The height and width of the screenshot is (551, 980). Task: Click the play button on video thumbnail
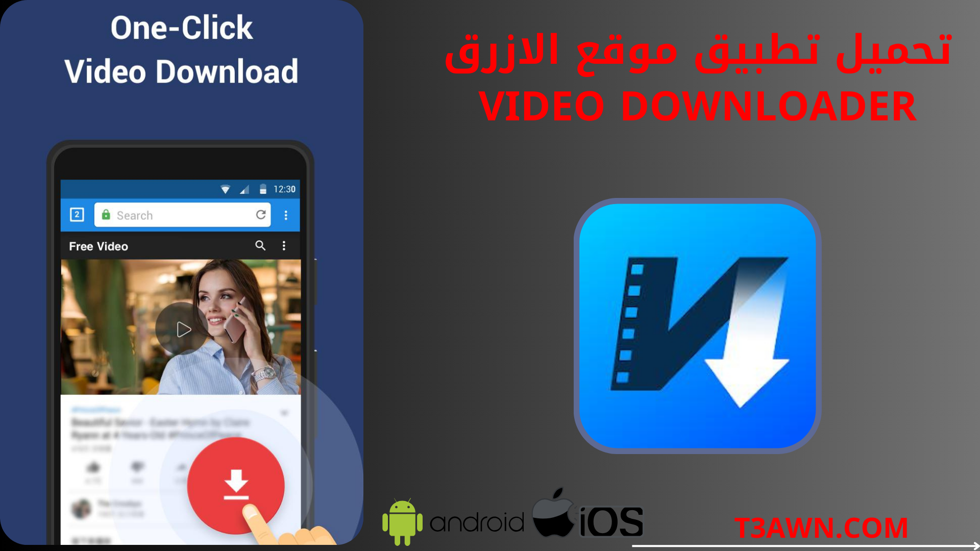(x=181, y=329)
